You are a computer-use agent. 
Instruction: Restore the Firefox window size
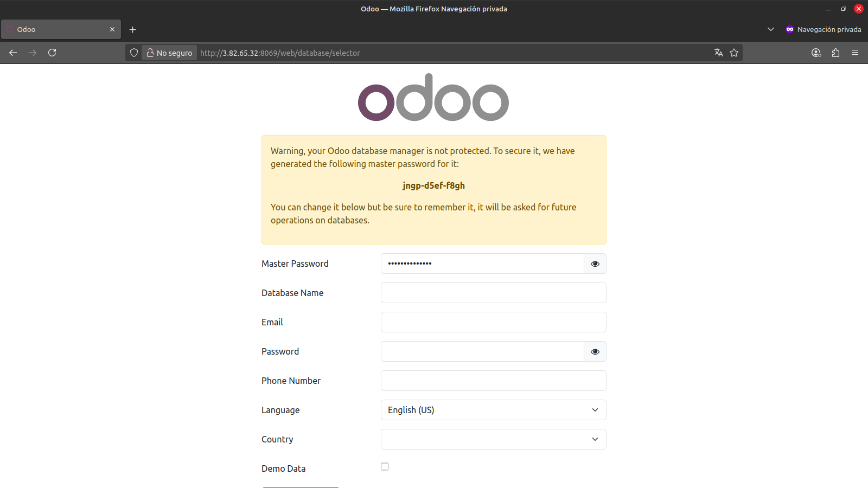844,9
